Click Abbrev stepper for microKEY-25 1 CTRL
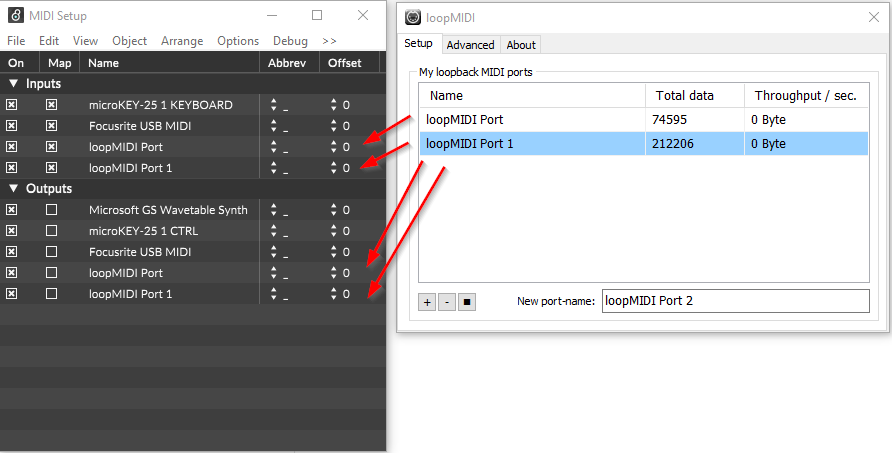 click(x=274, y=231)
